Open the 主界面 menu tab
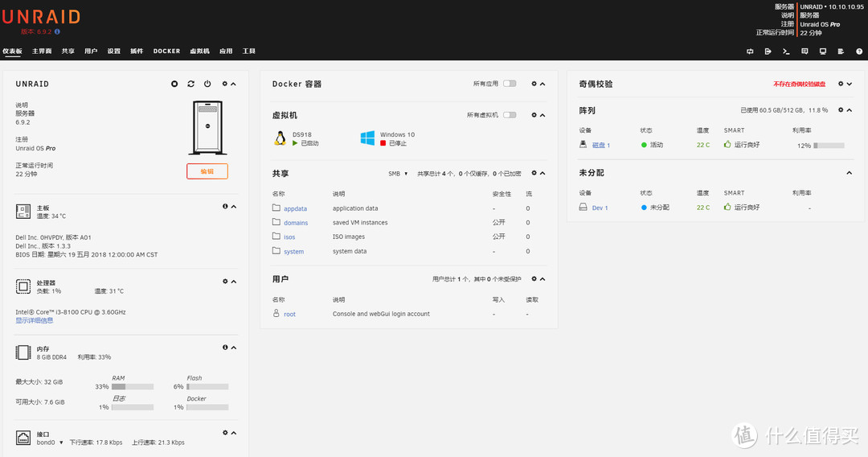Image resolution: width=868 pixels, height=457 pixels. pos(42,51)
